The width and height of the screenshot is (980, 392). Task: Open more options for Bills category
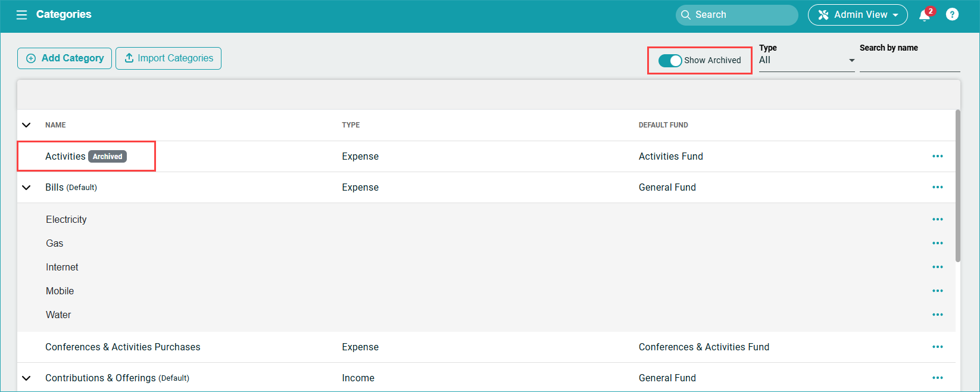(x=937, y=187)
